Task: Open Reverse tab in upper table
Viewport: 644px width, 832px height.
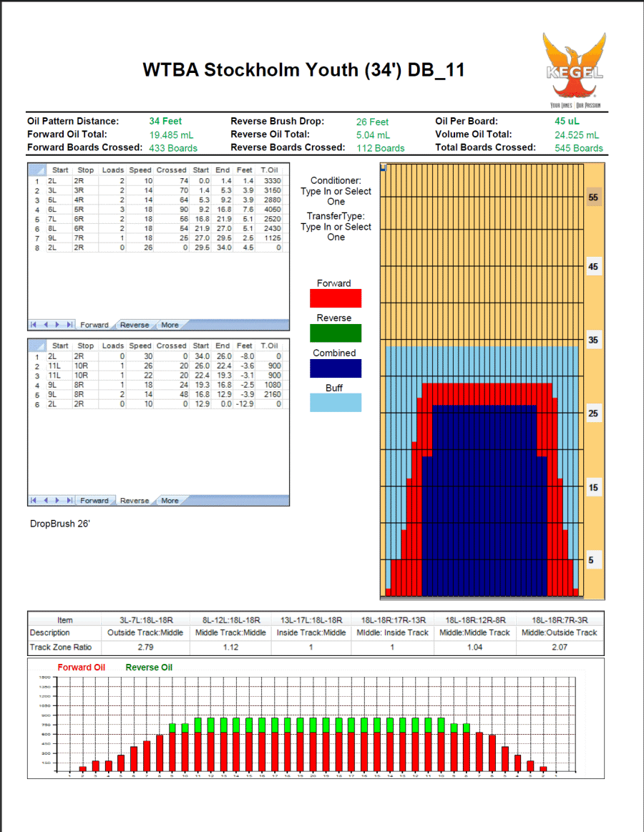Action: click(x=135, y=325)
